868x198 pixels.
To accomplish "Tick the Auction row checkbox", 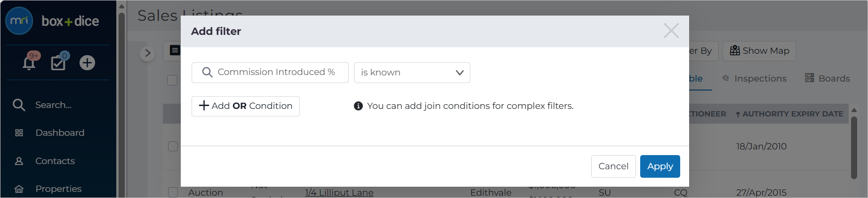I will [x=173, y=192].
